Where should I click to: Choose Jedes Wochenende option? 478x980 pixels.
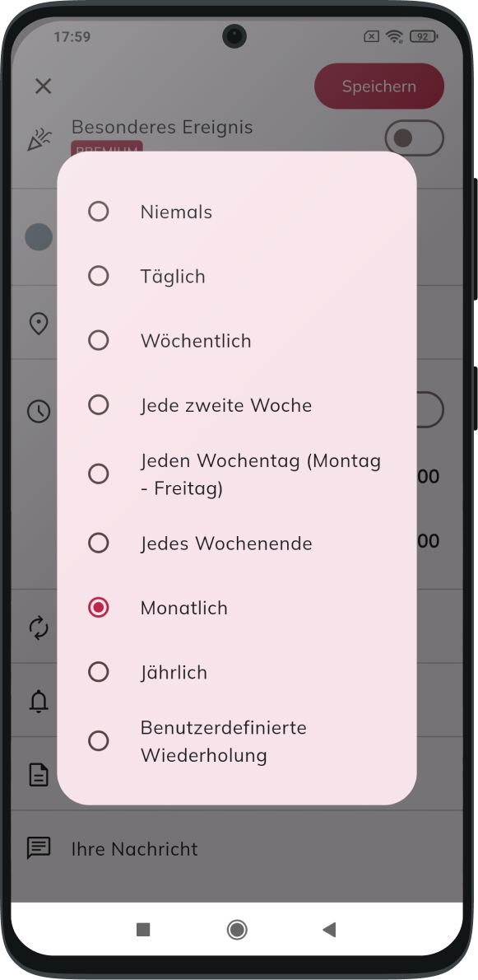pyautogui.click(x=236, y=544)
